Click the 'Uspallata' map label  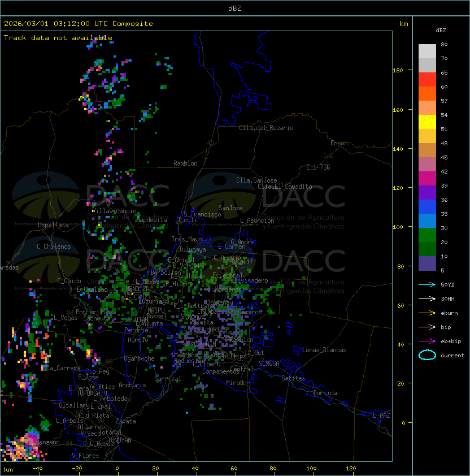pos(53,225)
